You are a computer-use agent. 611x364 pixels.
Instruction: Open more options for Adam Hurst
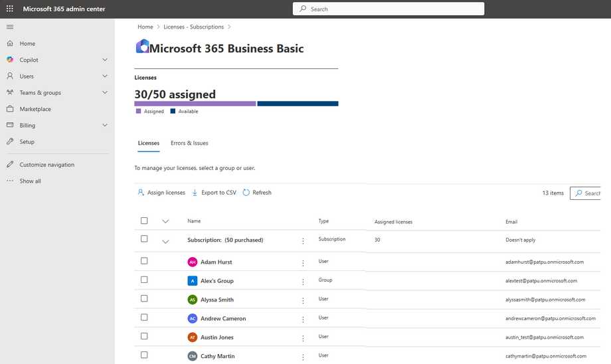coord(303,262)
